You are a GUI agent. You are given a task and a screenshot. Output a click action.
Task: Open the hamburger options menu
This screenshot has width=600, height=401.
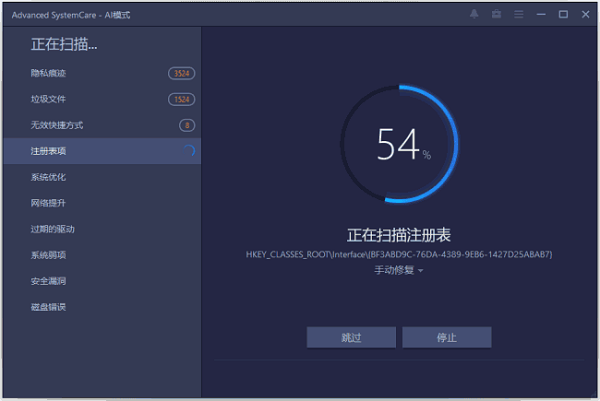[x=518, y=15]
